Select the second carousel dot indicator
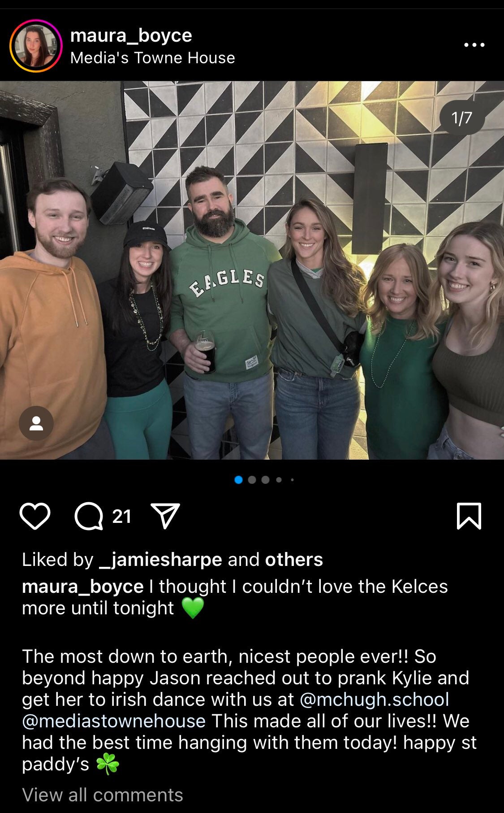This screenshot has width=504, height=813. pyautogui.click(x=252, y=480)
